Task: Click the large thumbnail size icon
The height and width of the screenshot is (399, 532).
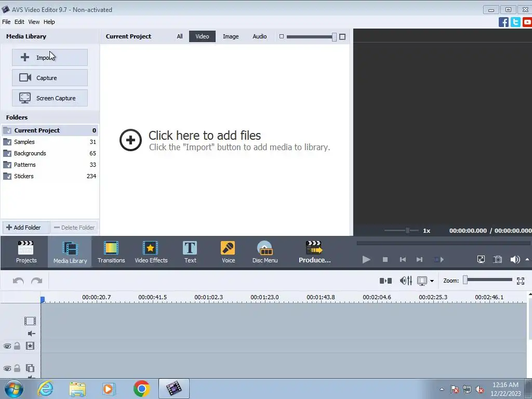Action: [x=342, y=37]
